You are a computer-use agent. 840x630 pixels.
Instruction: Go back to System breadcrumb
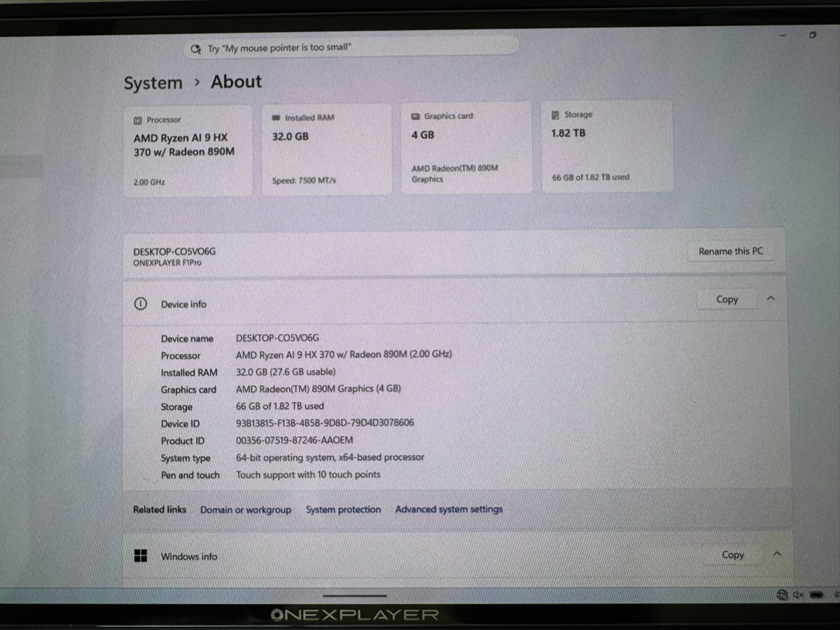point(153,83)
